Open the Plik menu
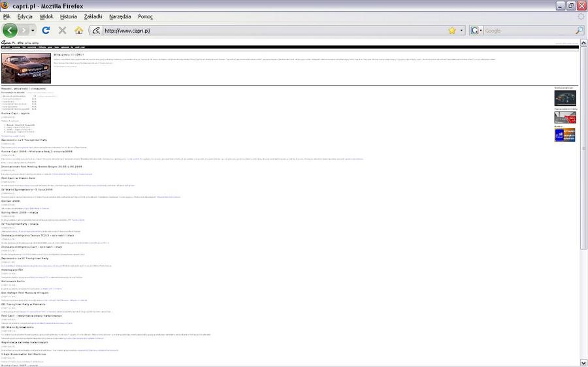588x367 pixels. point(7,16)
